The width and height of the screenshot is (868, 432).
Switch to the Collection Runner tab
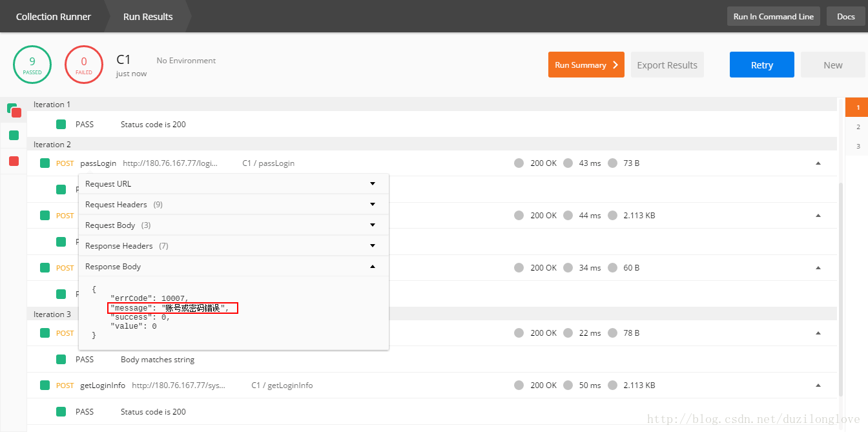click(54, 17)
